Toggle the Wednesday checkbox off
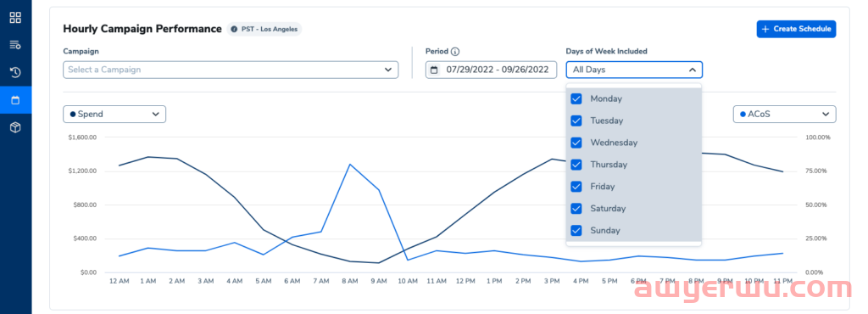Screen dimensions: 868x314 576,143
